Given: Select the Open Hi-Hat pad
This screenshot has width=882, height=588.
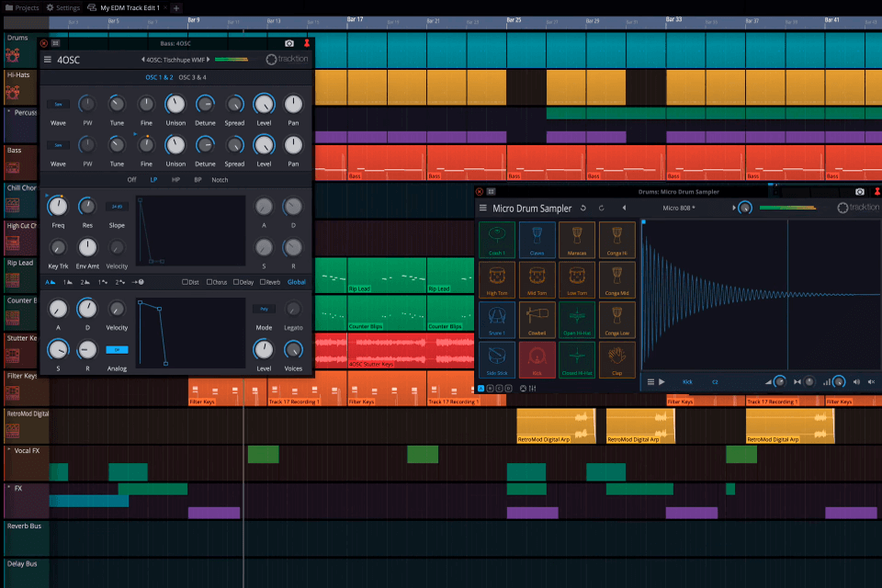Looking at the screenshot, I should (577, 320).
